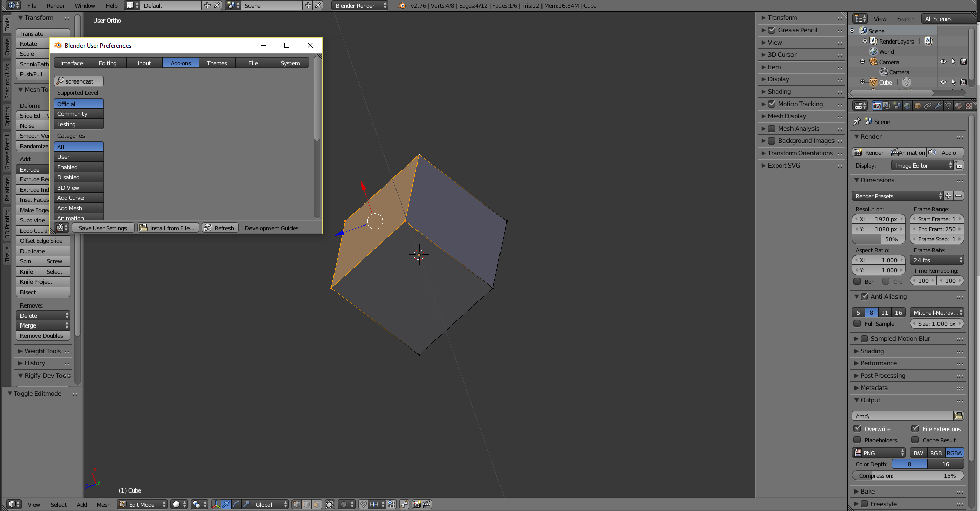Open the Edit Mode dropdown
The height and width of the screenshot is (511, 980).
pyautogui.click(x=142, y=504)
